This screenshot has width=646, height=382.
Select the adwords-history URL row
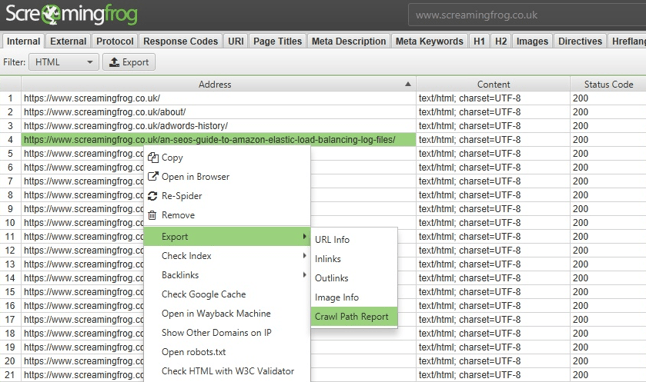pos(219,126)
